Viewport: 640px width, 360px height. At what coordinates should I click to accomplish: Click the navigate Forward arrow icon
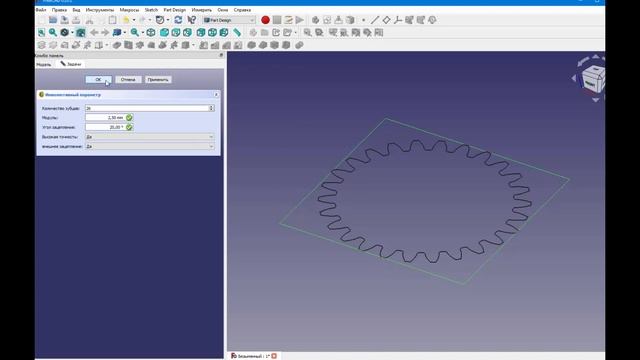105,33
